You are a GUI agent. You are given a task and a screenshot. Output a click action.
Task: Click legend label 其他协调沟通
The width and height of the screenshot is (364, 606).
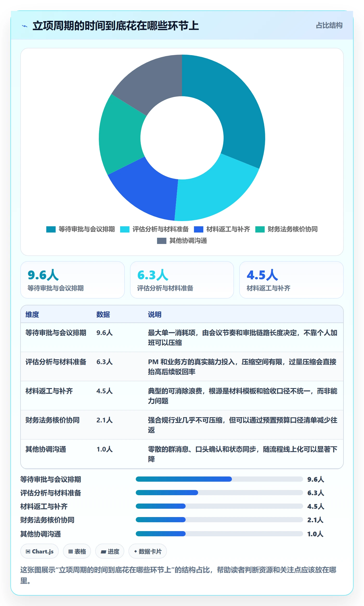188,241
